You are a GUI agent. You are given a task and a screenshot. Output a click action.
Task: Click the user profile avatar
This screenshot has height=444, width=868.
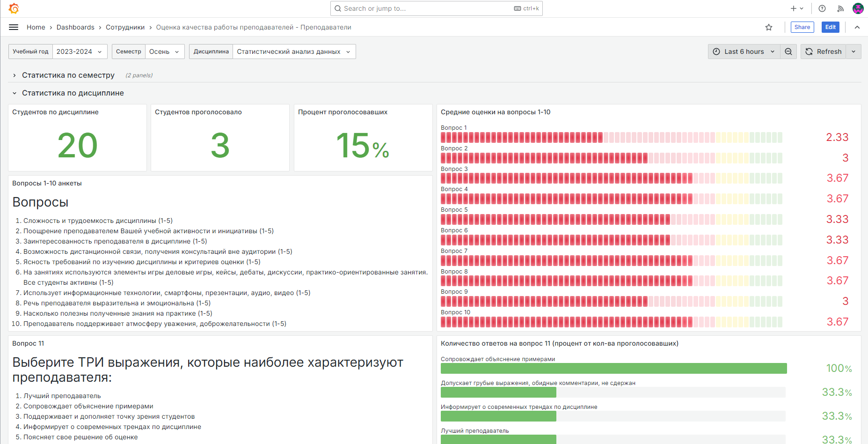point(858,8)
